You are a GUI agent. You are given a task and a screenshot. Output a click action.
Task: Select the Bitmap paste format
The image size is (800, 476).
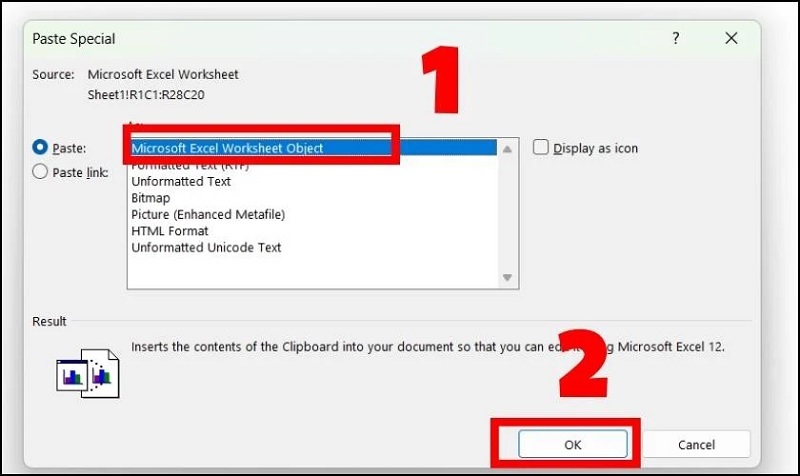tap(151, 198)
